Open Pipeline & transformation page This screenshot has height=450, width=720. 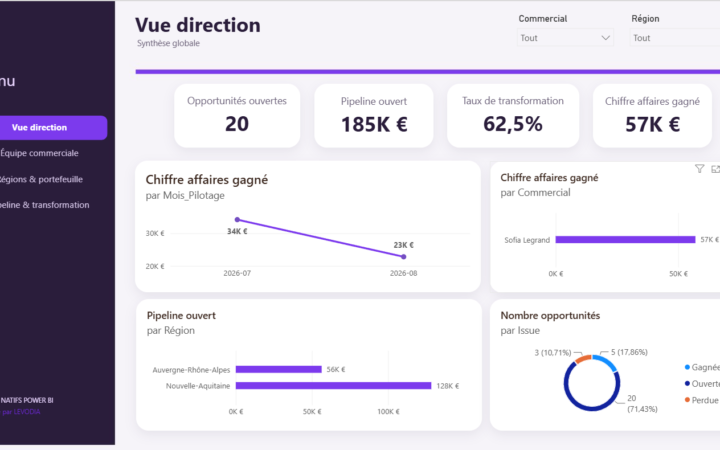pos(44,205)
